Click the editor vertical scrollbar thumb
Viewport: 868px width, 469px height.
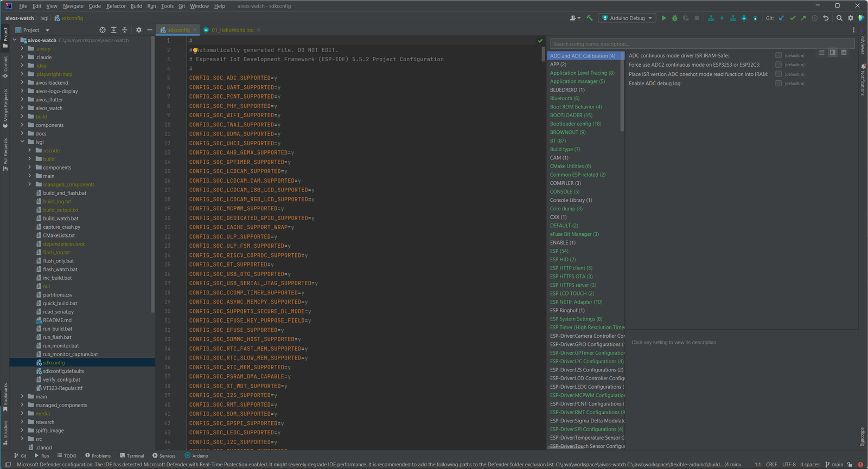tap(542, 53)
